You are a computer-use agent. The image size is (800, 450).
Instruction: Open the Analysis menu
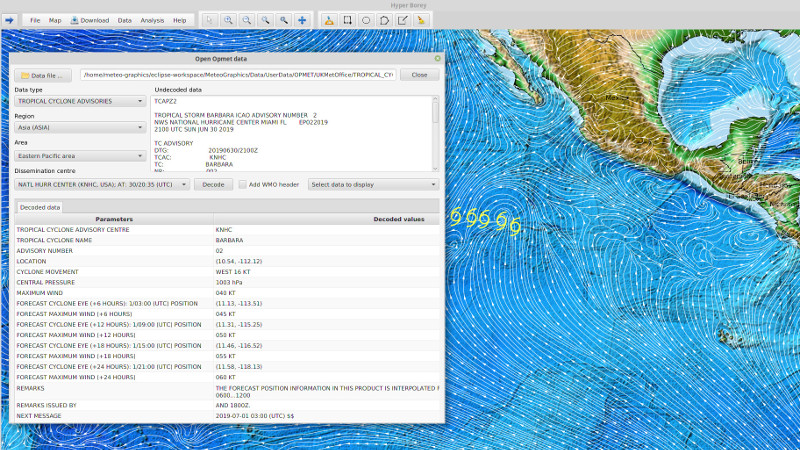(152, 20)
